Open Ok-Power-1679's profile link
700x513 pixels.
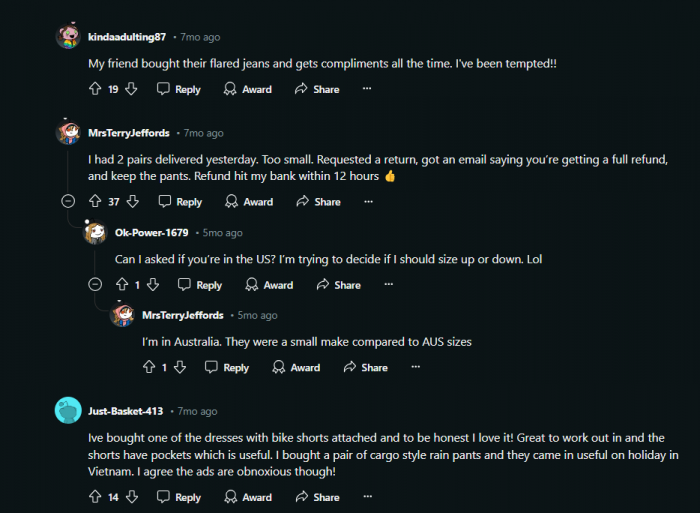(x=151, y=233)
